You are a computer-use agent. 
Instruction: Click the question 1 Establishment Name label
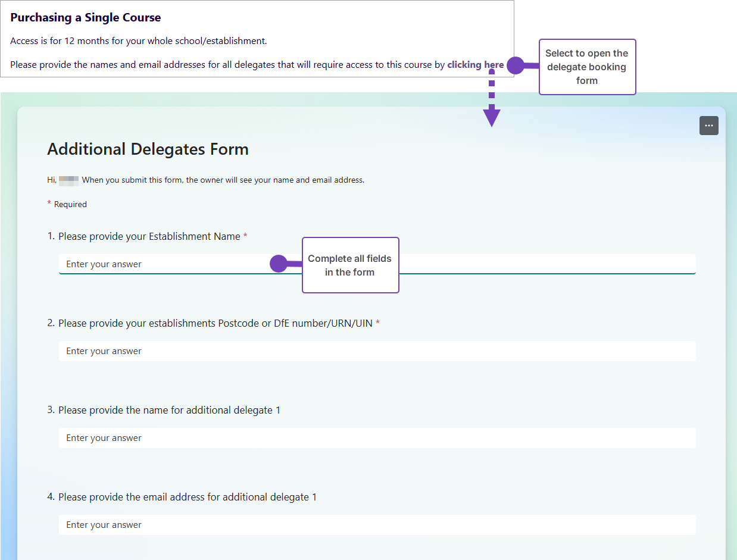(x=149, y=236)
